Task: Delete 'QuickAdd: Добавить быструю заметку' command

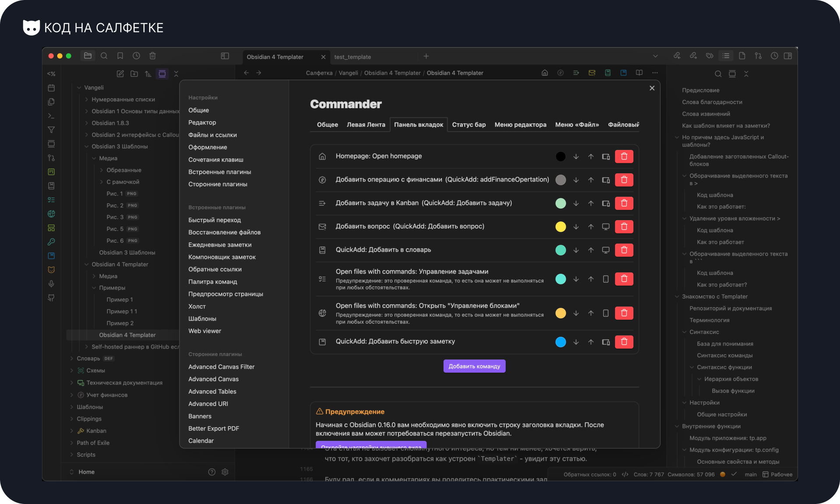Action: pyautogui.click(x=624, y=342)
